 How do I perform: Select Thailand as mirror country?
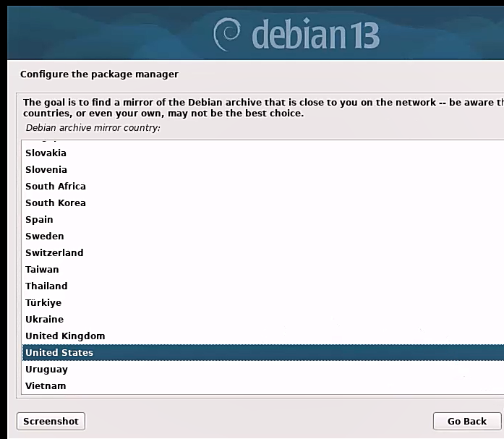click(x=46, y=286)
